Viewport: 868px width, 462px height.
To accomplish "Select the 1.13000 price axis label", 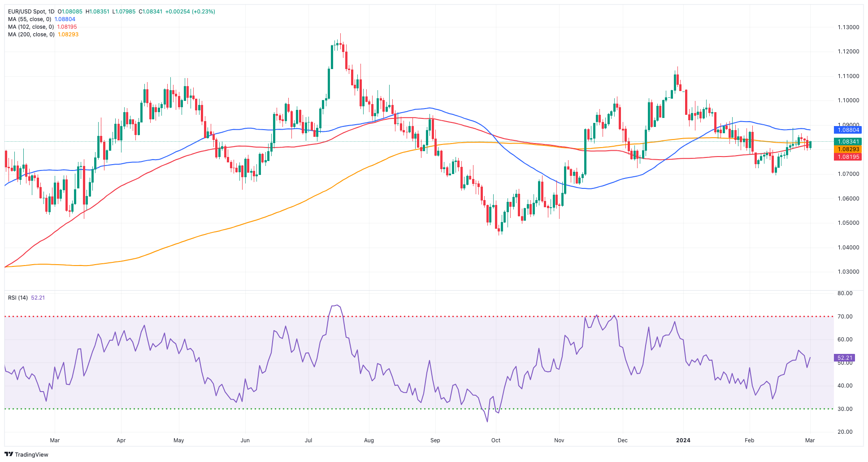I will click(x=848, y=27).
